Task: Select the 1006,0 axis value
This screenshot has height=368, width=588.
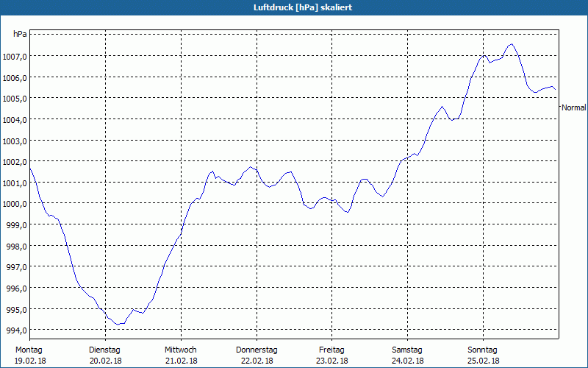Action: [x=15, y=78]
